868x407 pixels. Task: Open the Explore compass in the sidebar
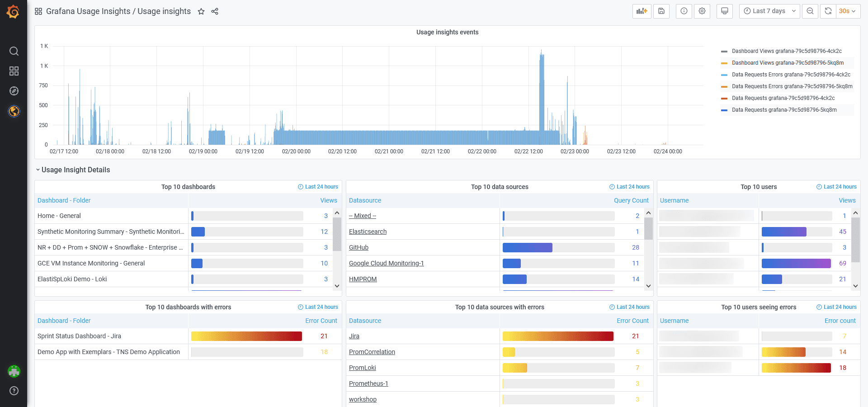14,90
